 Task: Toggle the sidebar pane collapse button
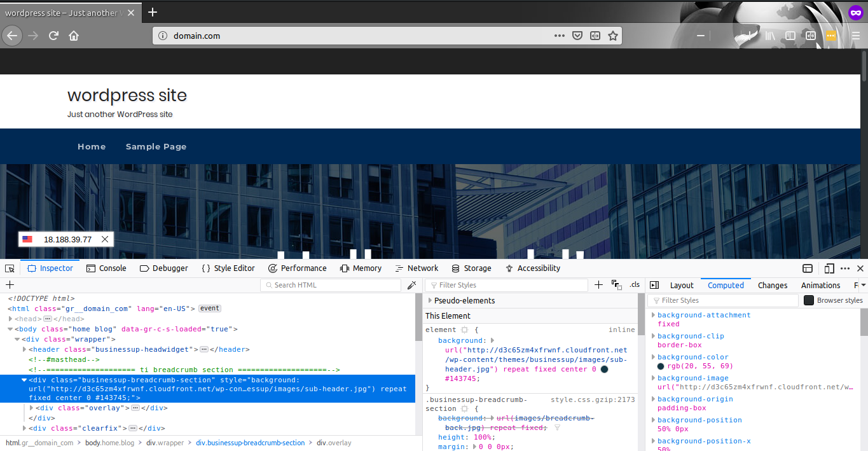coord(654,286)
